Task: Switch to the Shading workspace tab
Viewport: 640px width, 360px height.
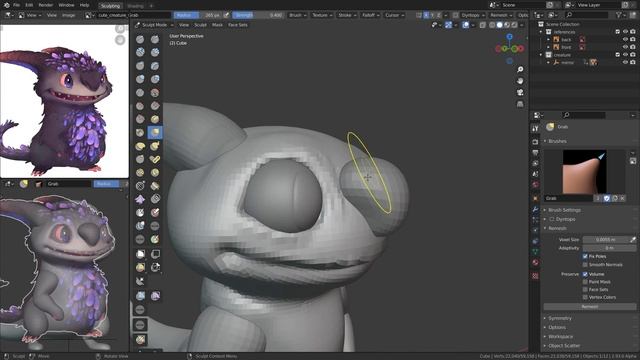Action: pyautogui.click(x=135, y=6)
